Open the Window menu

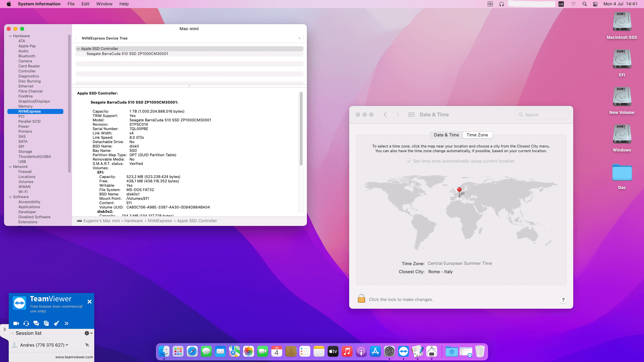point(104,4)
